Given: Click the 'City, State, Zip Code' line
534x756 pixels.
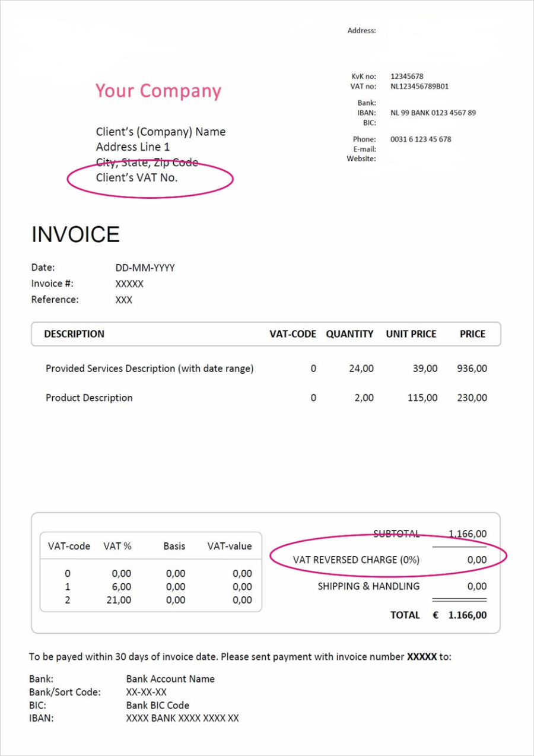Looking at the screenshot, I should click(147, 163).
